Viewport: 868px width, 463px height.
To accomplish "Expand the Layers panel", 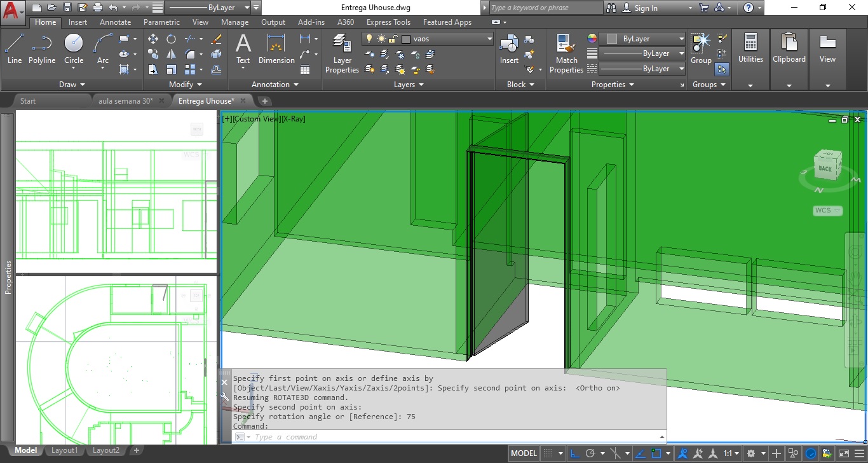I will click(409, 85).
